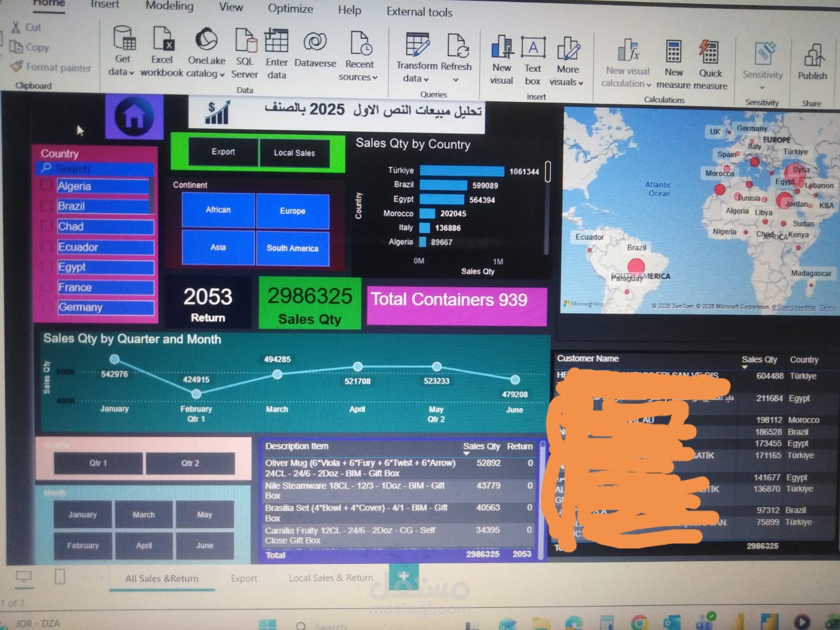This screenshot has width=840, height=630.
Task: Tick the Germany country checkbox
Action: pyautogui.click(x=47, y=307)
